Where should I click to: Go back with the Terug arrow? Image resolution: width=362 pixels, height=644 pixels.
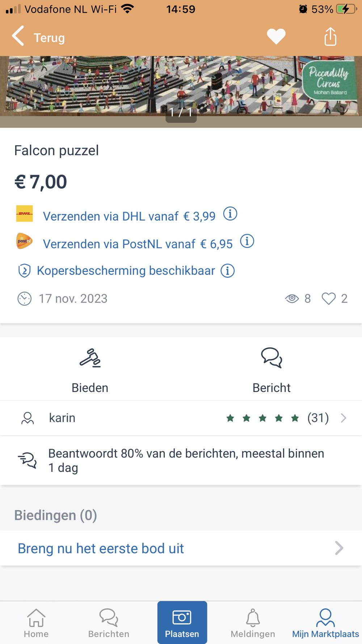pos(19,36)
